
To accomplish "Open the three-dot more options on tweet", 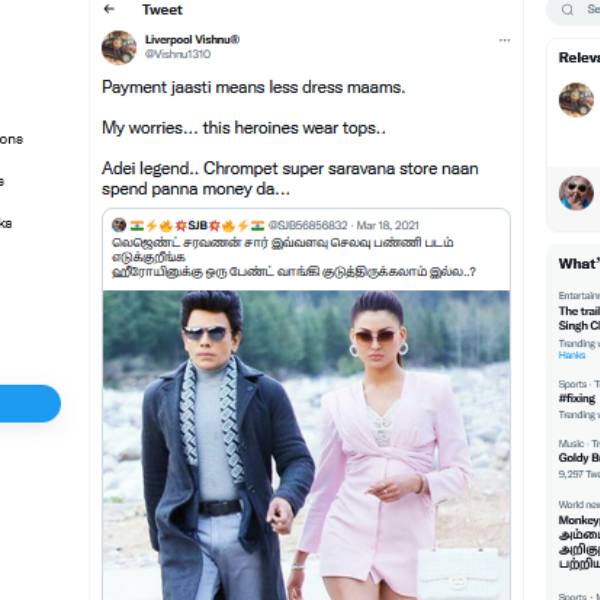I will 504,40.
